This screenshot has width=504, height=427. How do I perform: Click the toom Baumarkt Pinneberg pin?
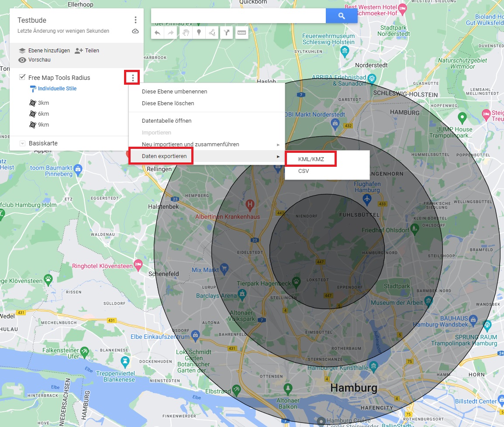78,169
